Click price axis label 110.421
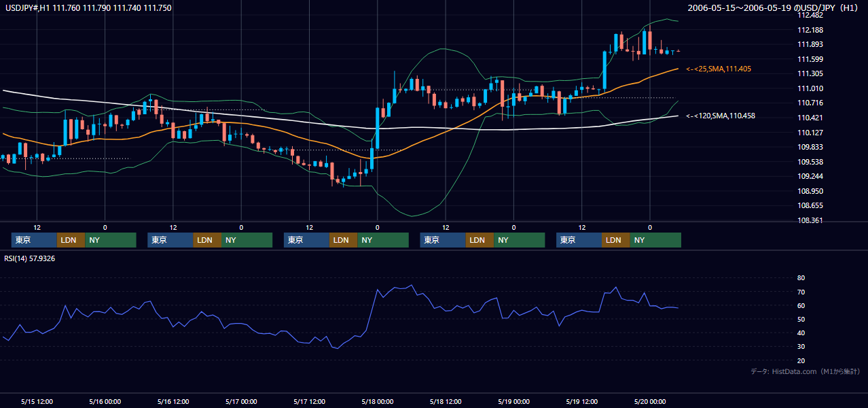Image resolution: width=868 pixels, height=408 pixels. (810, 118)
